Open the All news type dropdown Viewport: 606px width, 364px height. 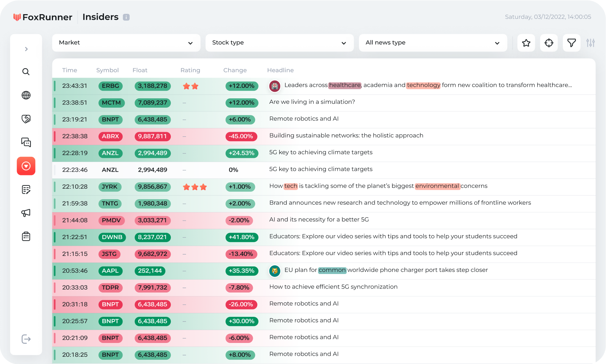[433, 42]
